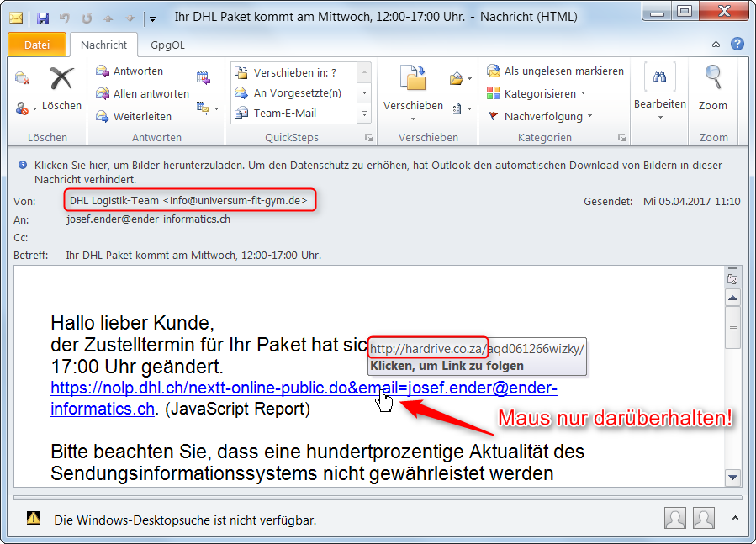This screenshot has width=756, height=544.
Task: Open the Verschieben dropdown arrow
Action: point(413,119)
